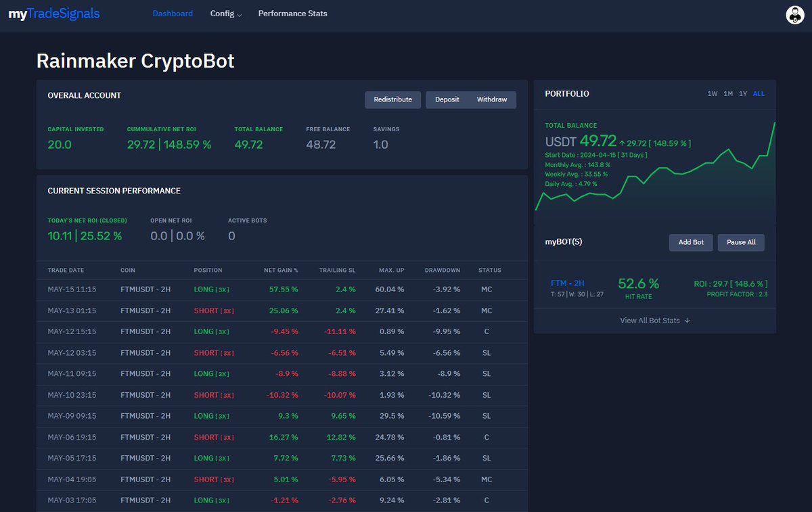Select the MAY-13 01:15 trade date
Image resolution: width=812 pixels, height=512 pixels.
tap(72, 311)
